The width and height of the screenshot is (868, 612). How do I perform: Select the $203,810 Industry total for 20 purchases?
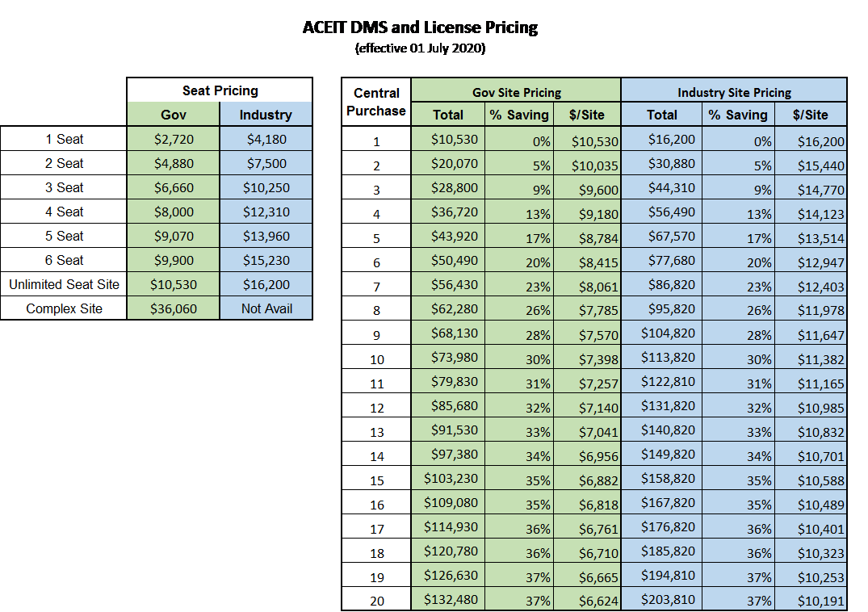pos(661,600)
